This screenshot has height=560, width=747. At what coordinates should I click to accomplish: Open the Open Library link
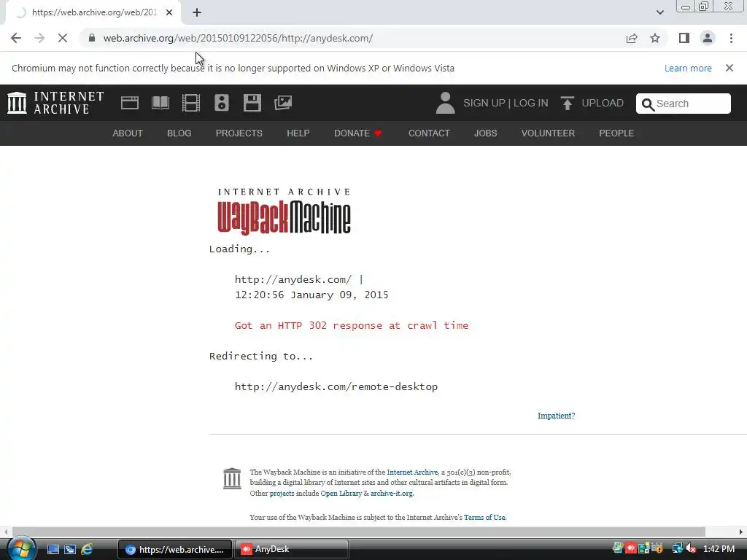(x=341, y=494)
